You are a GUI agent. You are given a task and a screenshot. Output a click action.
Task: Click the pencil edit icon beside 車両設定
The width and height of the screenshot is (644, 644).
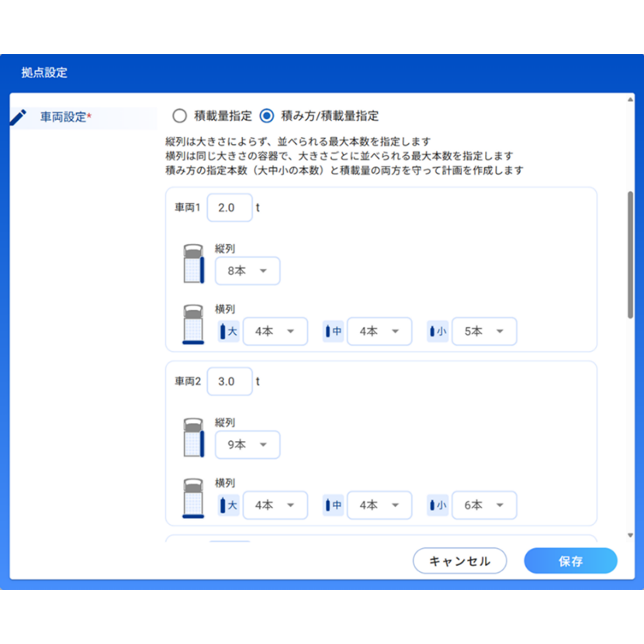[x=18, y=117]
